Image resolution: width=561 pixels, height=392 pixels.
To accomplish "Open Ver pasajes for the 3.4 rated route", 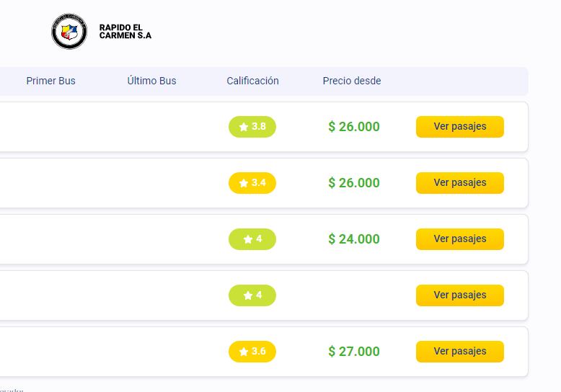I will [459, 183].
